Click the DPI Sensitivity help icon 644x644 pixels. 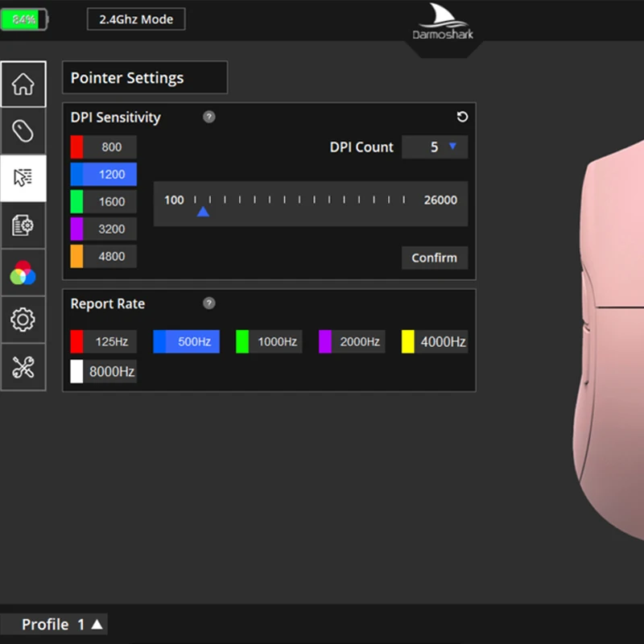point(209,117)
